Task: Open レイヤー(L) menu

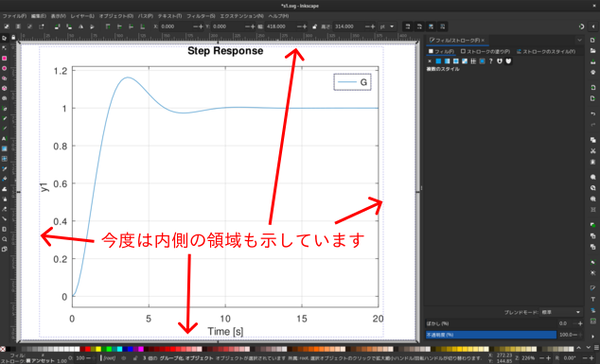Action: (x=82, y=16)
